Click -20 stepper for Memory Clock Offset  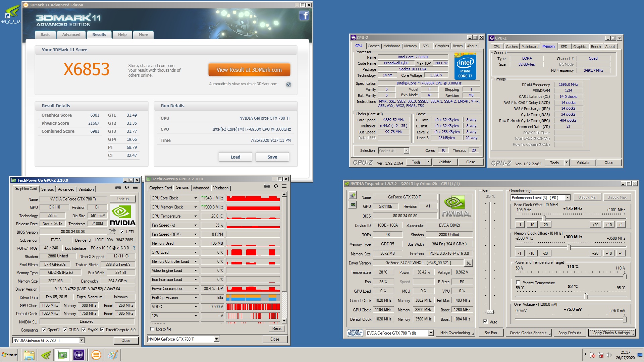coord(545,253)
